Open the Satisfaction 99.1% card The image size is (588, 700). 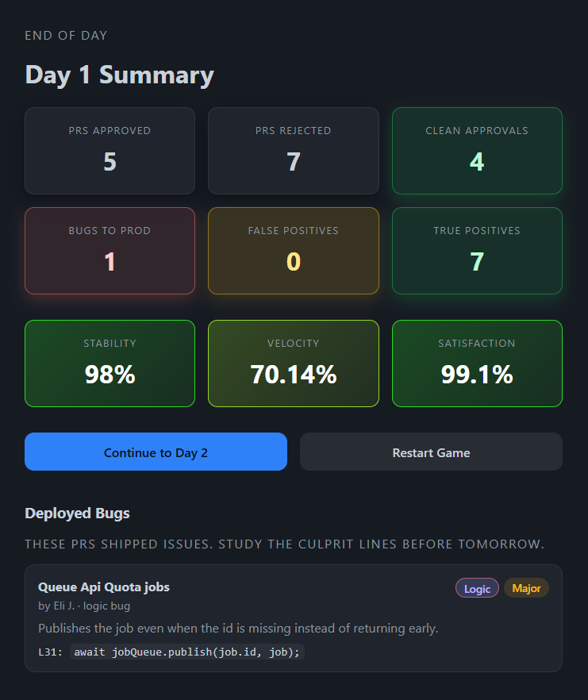[x=476, y=363]
